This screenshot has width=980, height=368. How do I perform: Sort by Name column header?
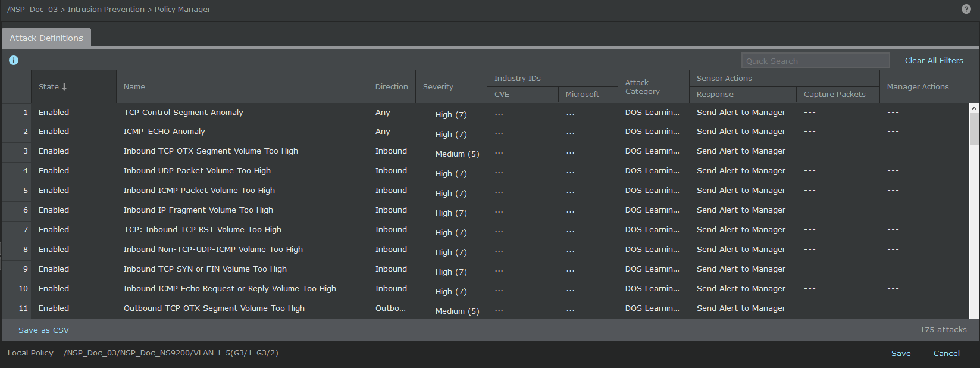tap(242, 87)
